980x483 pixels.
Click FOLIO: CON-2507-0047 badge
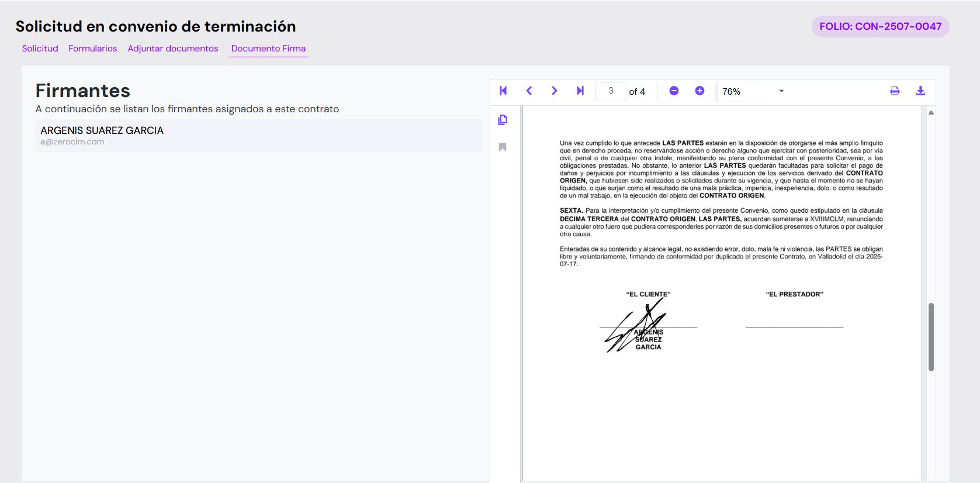pyautogui.click(x=881, y=26)
